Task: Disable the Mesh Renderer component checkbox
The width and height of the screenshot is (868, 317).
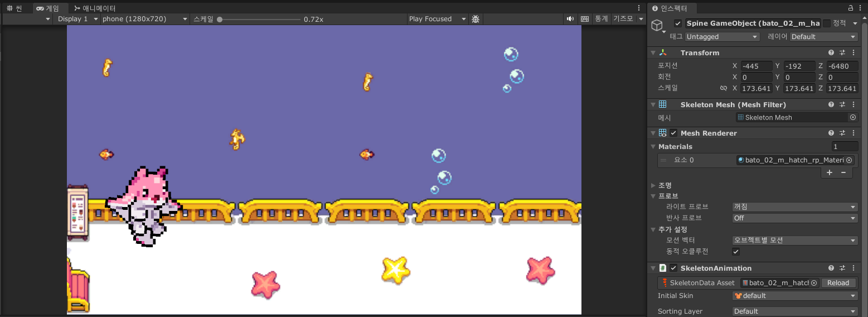Action: point(673,133)
